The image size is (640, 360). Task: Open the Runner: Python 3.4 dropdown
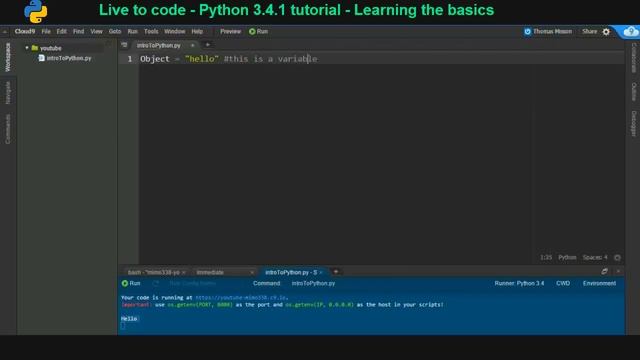pos(519,283)
